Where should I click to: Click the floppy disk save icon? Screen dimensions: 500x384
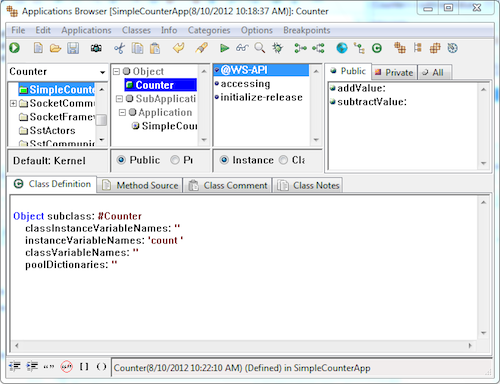(73, 48)
